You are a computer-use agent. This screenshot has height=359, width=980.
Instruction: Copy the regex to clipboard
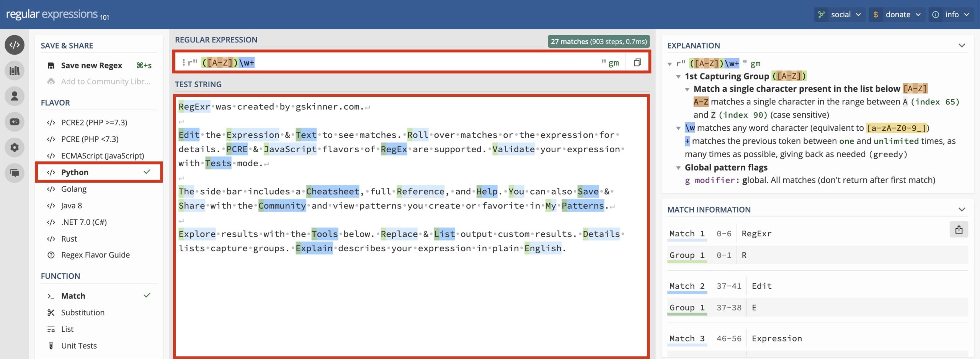click(x=637, y=62)
